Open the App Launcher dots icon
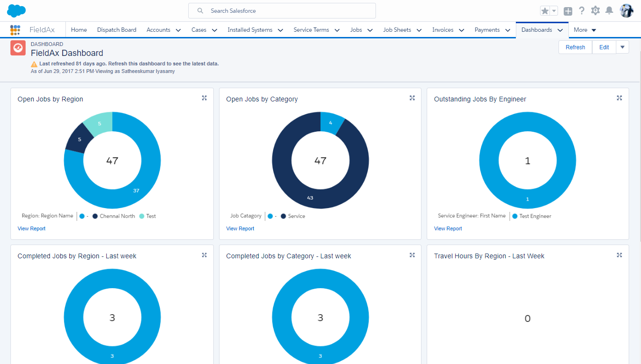Screen dimensions: 641x364 (x=15, y=30)
